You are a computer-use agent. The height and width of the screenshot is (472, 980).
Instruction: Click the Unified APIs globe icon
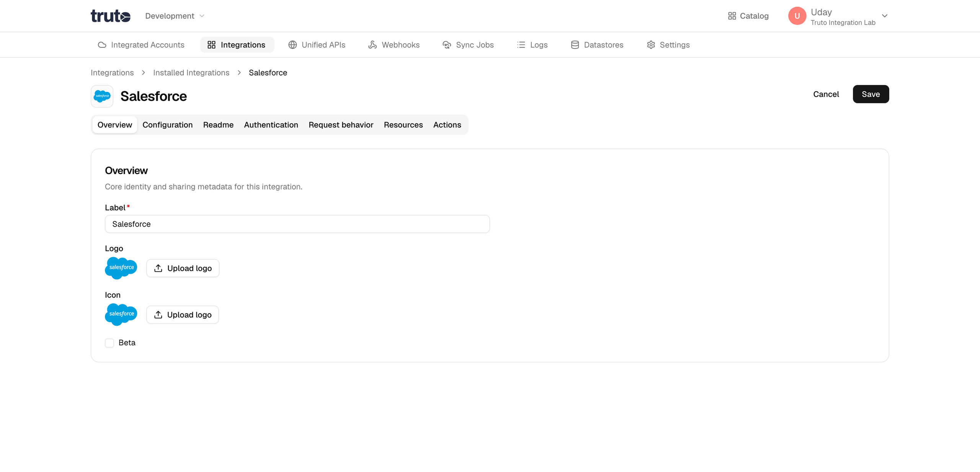point(292,45)
